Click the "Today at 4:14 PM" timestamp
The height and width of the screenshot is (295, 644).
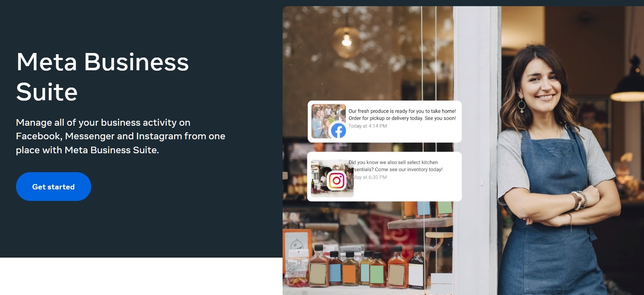coord(368,126)
